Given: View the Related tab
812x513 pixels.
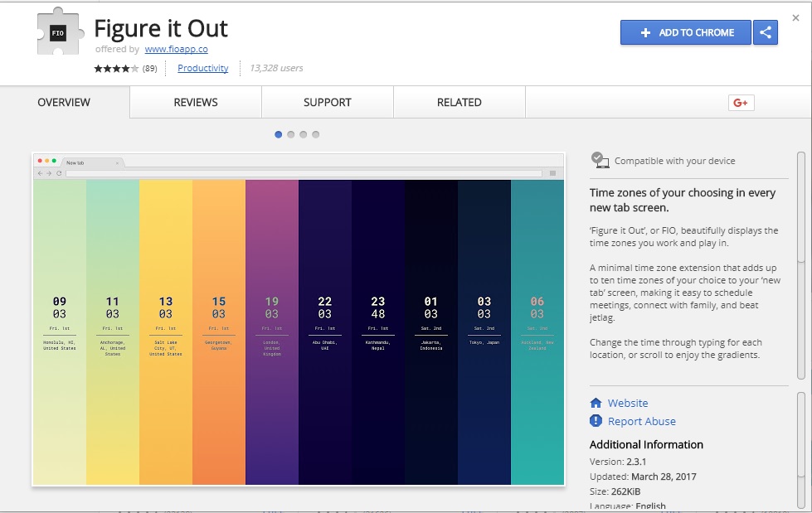Looking at the screenshot, I should (459, 103).
